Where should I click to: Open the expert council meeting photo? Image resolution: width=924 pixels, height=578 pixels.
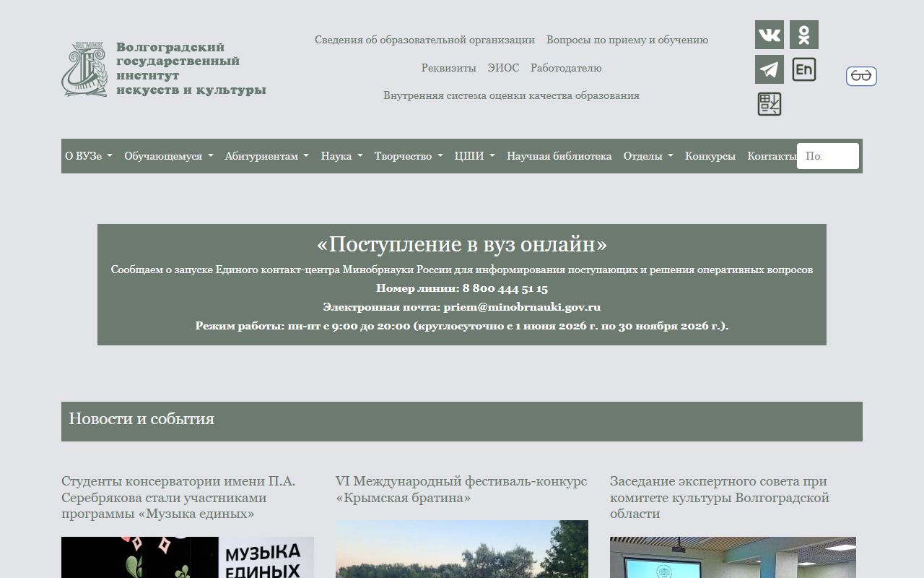[x=733, y=557]
